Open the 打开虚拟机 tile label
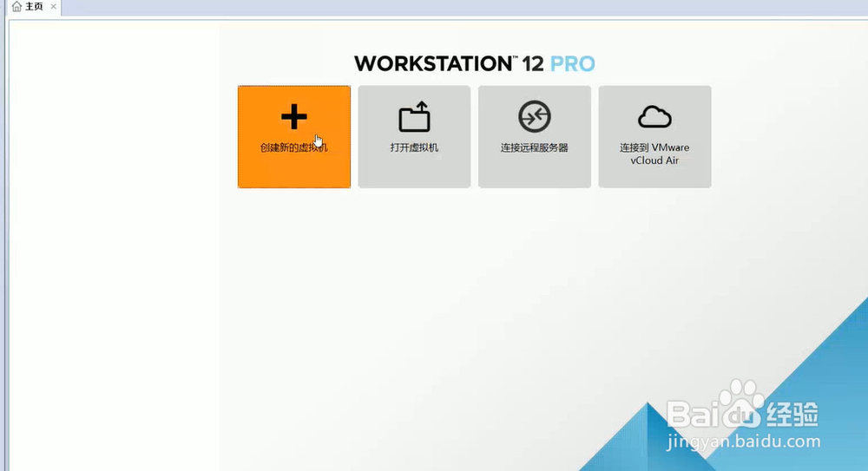This screenshot has width=868, height=471. point(414,147)
